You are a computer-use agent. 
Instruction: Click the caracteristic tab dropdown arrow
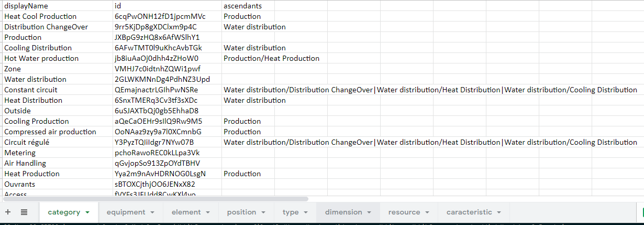click(x=499, y=212)
